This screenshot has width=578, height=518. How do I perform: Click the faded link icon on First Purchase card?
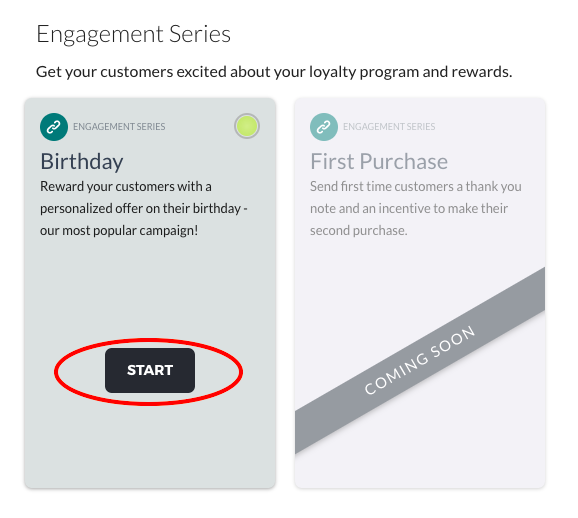(x=324, y=127)
